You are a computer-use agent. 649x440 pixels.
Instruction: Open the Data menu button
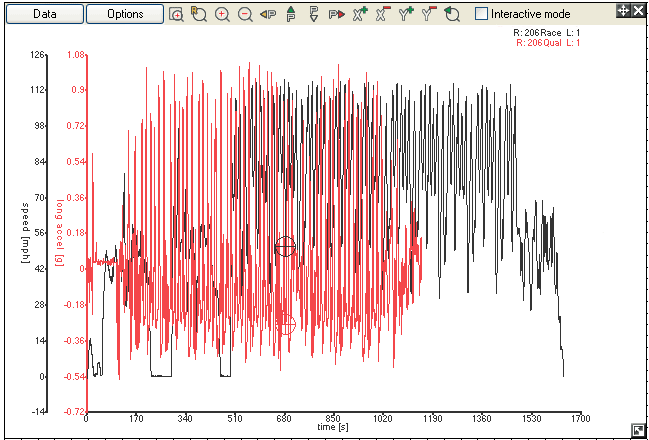click(x=43, y=15)
